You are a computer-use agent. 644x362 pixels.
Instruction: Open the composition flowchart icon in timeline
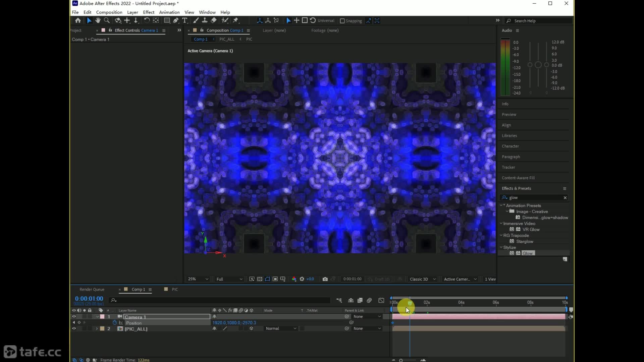pyautogui.click(x=339, y=300)
